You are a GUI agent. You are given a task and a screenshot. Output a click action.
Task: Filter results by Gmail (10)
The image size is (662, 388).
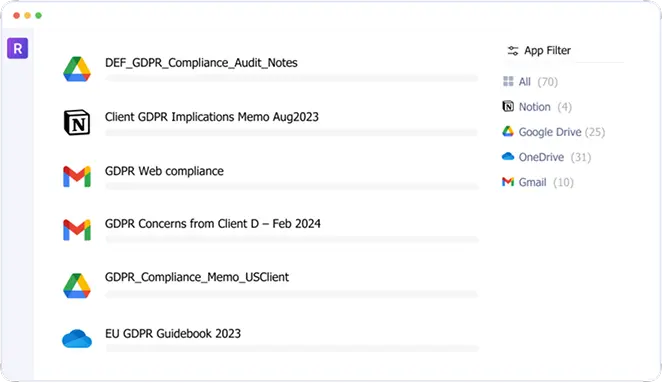pos(537,182)
